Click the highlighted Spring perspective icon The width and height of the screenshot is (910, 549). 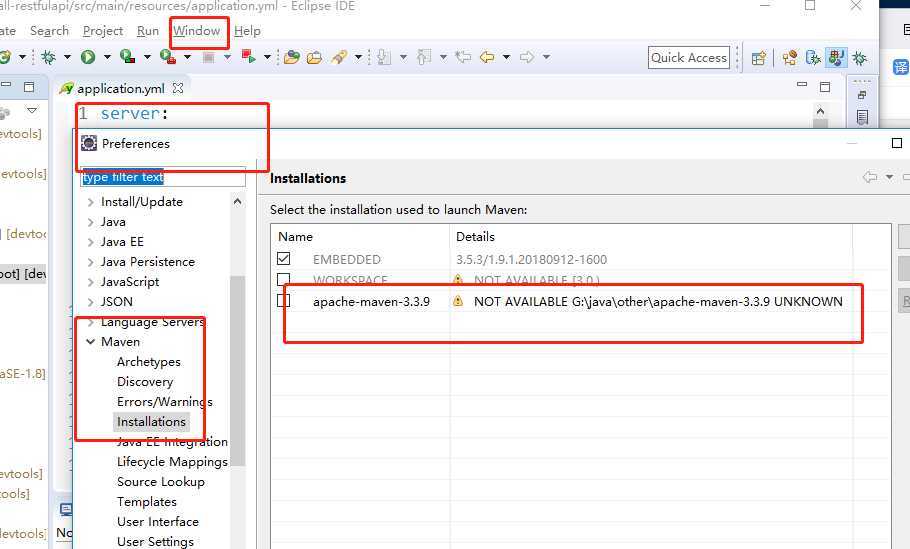pos(836,57)
